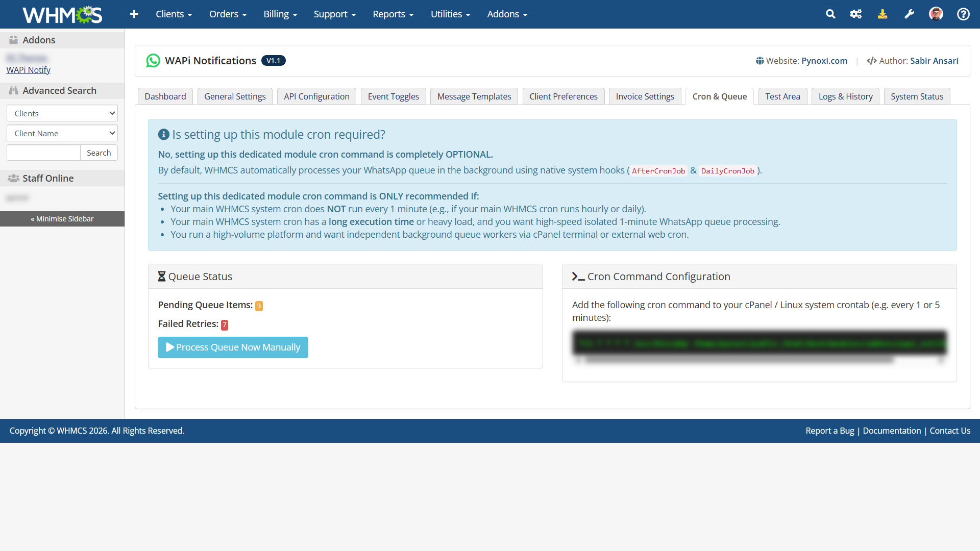This screenshot has width=980, height=551.
Task: Open automation status gears icon
Action: [856, 14]
